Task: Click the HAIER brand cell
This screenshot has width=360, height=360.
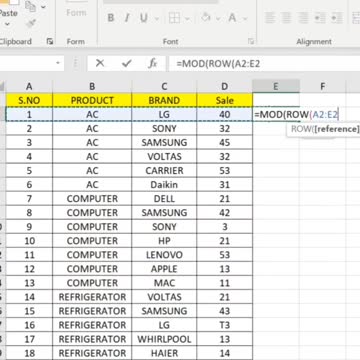Action: point(164,353)
